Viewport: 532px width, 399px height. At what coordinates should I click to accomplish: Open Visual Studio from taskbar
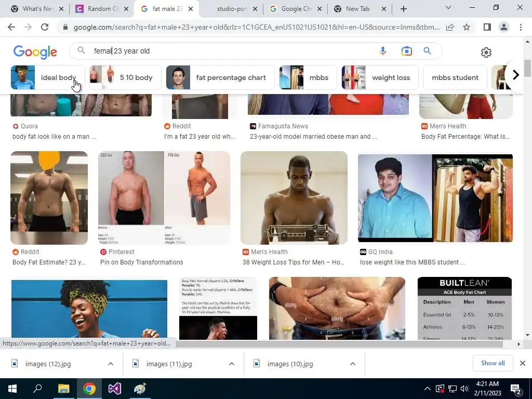pos(115,389)
